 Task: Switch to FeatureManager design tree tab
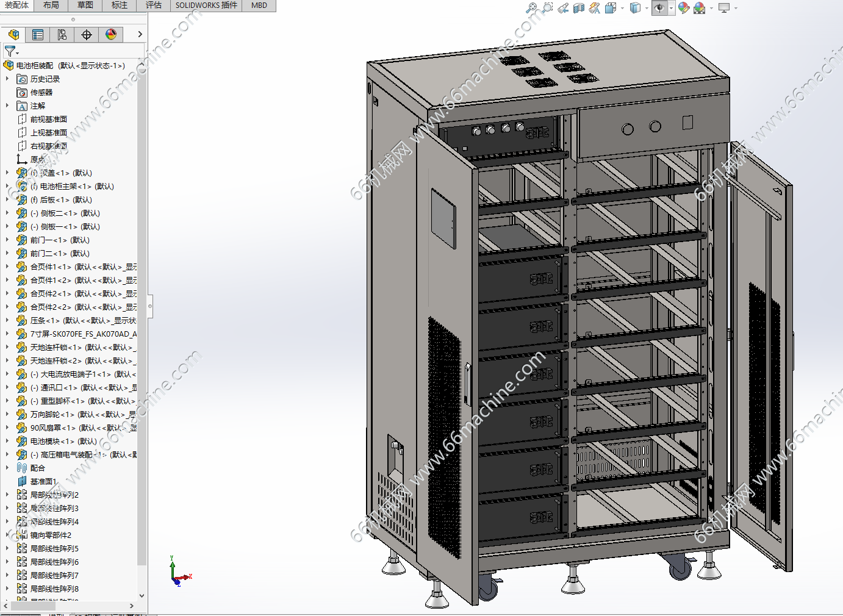(x=13, y=35)
